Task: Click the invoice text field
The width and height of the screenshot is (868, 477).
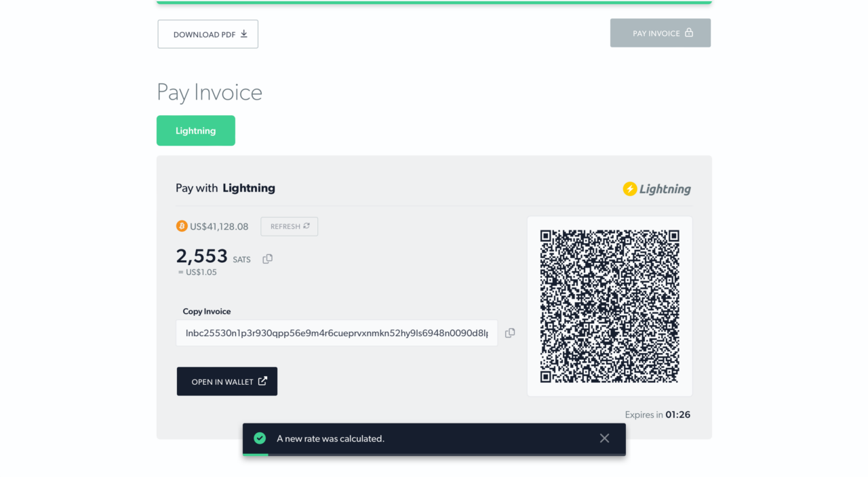Action: click(x=337, y=333)
